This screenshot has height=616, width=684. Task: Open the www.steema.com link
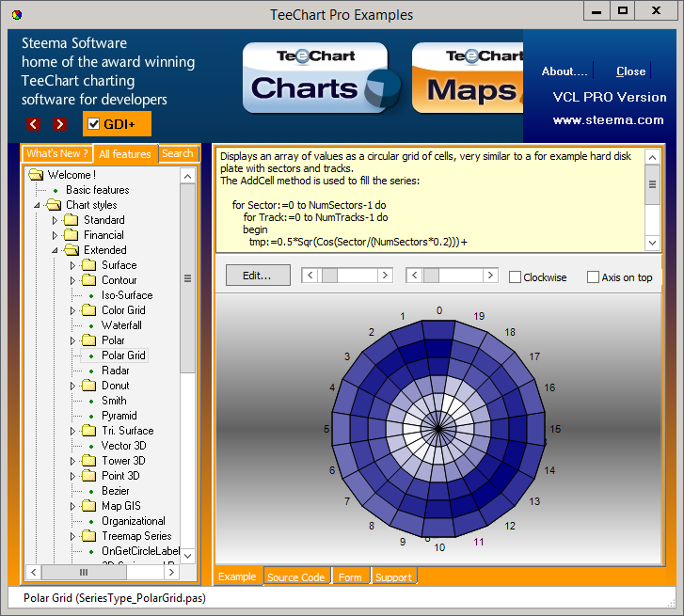608,119
